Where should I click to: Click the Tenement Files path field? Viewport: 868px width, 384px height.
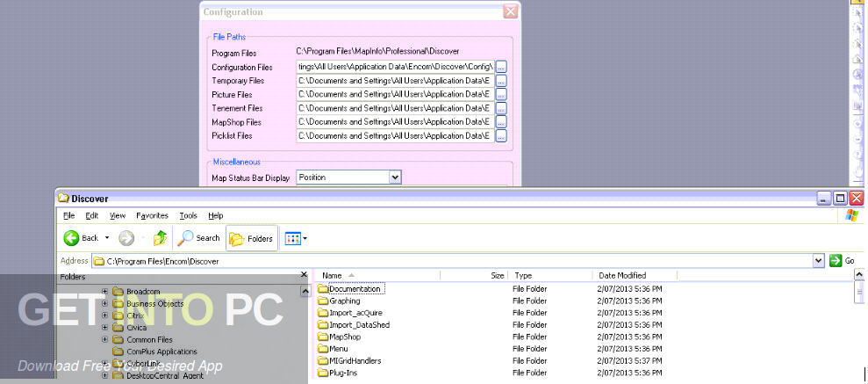[395, 108]
